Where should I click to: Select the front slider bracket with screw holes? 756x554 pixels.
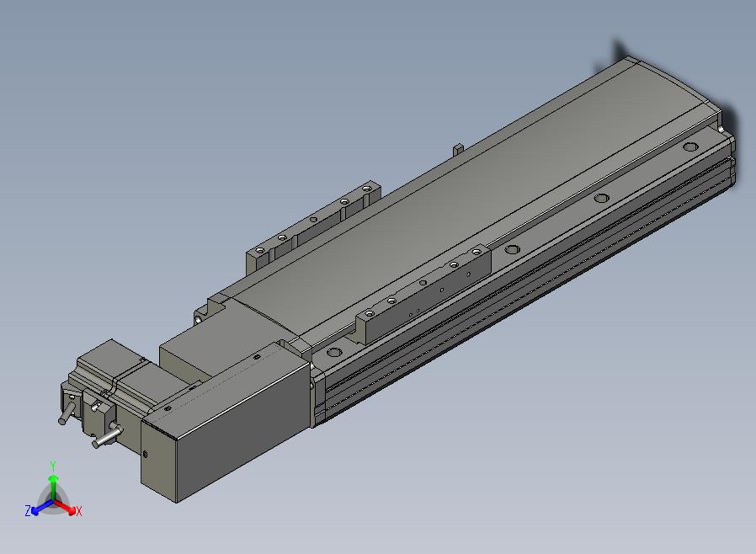tap(424, 293)
